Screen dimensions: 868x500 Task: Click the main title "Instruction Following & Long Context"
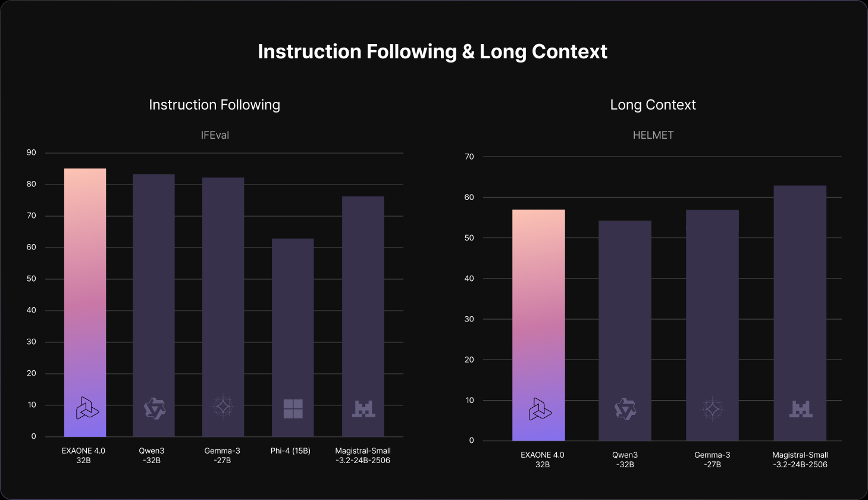tap(433, 52)
